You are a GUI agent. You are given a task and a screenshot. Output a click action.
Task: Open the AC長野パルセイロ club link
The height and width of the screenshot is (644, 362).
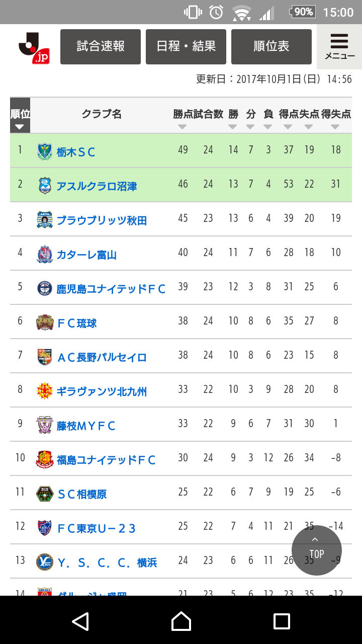pos(102,357)
